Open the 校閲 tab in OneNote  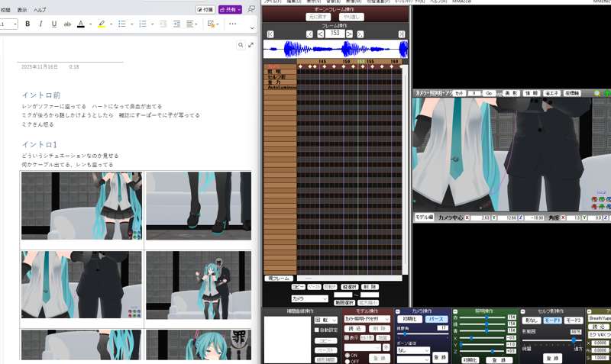click(5, 10)
